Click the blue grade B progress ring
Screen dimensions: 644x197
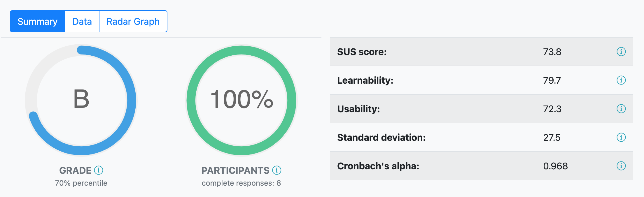pyautogui.click(x=130, y=101)
